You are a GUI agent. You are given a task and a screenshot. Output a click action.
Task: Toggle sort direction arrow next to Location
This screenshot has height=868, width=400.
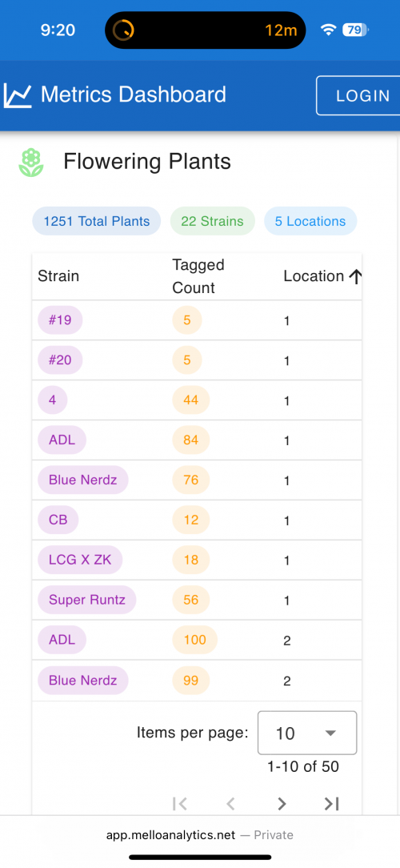coord(355,276)
